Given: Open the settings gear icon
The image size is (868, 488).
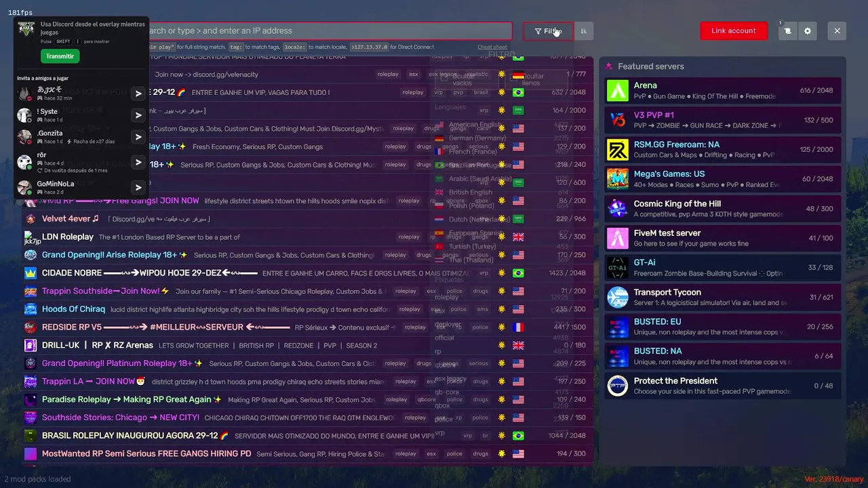Looking at the screenshot, I should point(807,30).
